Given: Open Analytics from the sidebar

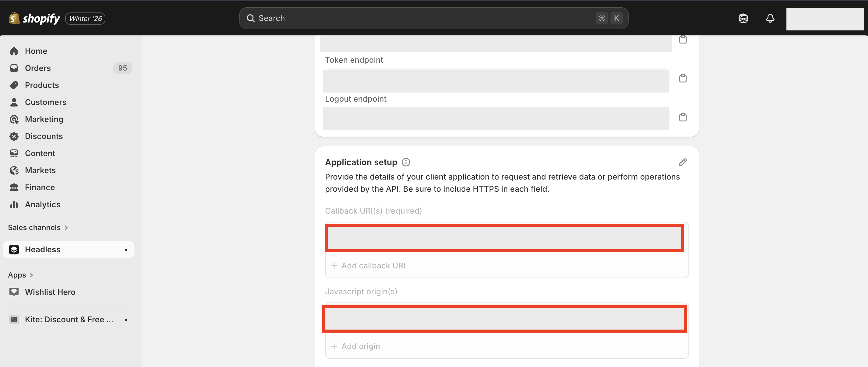Looking at the screenshot, I should [43, 204].
